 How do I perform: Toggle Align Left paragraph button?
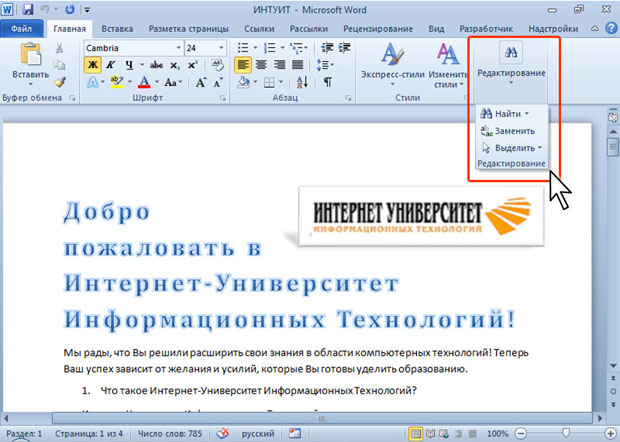coord(243,65)
